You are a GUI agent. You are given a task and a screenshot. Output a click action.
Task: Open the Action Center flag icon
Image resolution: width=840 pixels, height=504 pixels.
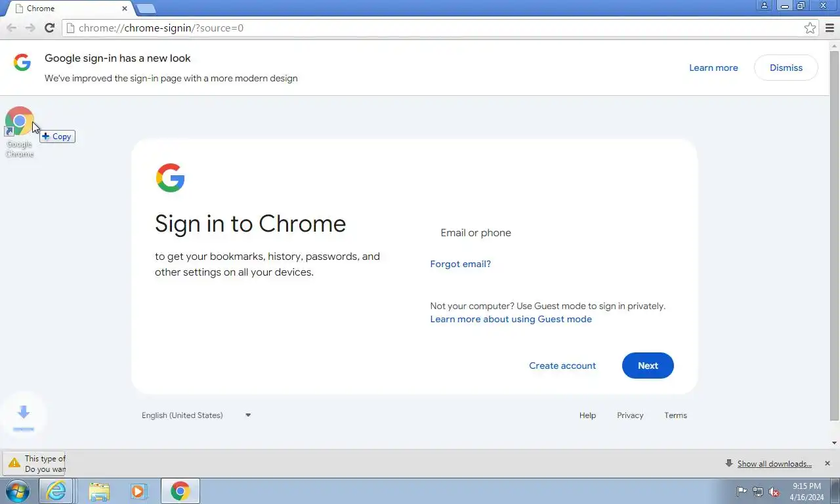742,492
